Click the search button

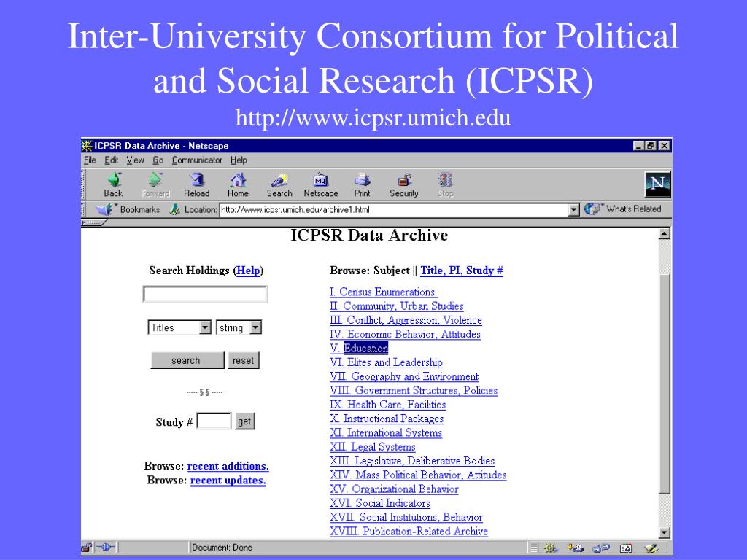[x=187, y=360]
